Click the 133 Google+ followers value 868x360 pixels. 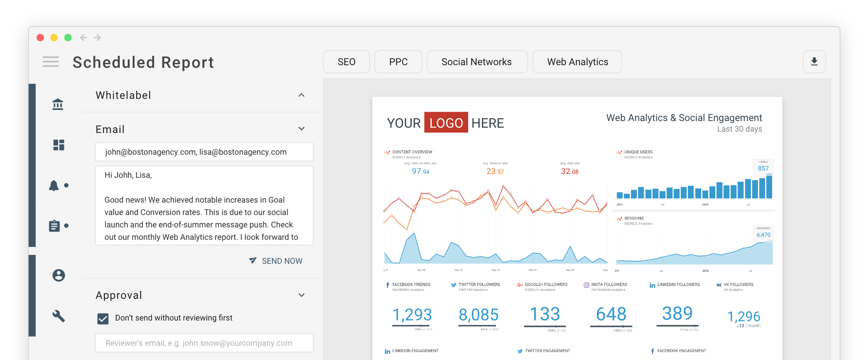pos(545,314)
